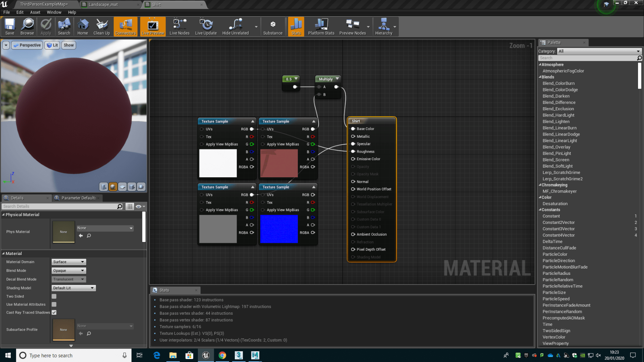Viewport: 644px width, 362px height.
Task: Click the Hide Unrelated toolbar icon
Action: pyautogui.click(x=235, y=26)
